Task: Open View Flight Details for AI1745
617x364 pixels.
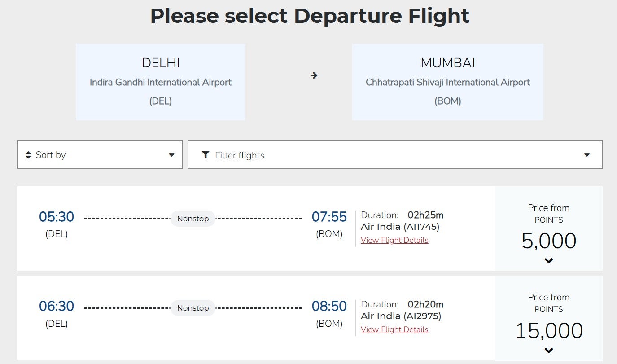Action: (x=394, y=240)
